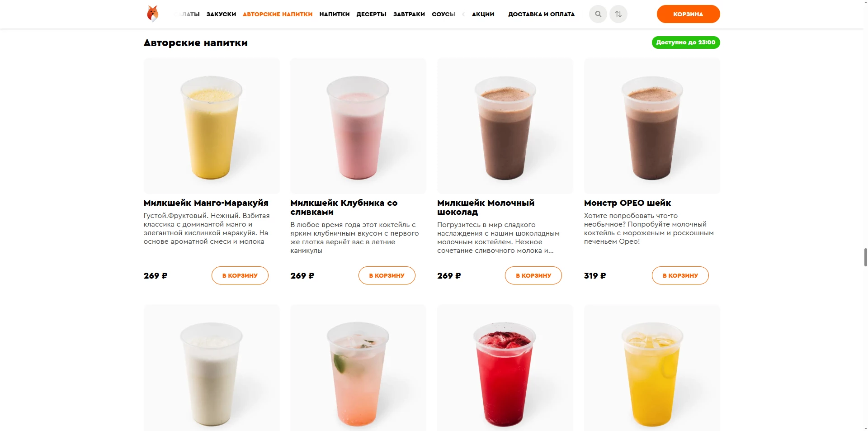Add Милкшейк Клубника со сливками to cart

tap(387, 275)
